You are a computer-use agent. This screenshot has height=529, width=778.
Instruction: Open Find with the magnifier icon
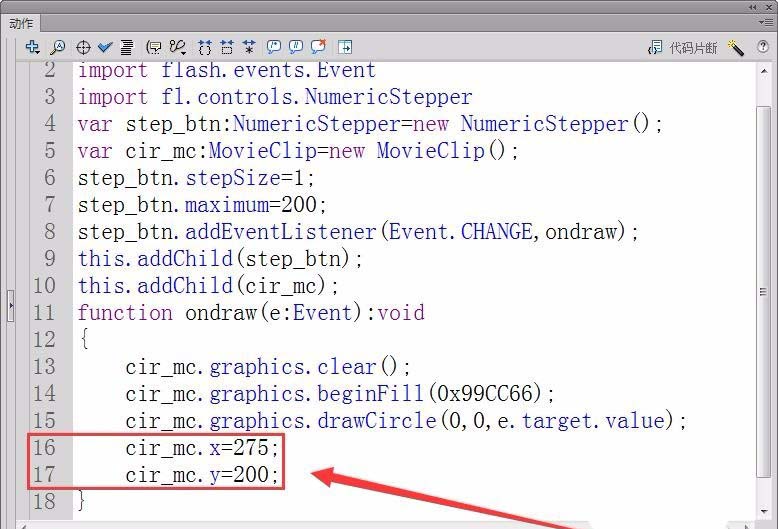click(58, 47)
